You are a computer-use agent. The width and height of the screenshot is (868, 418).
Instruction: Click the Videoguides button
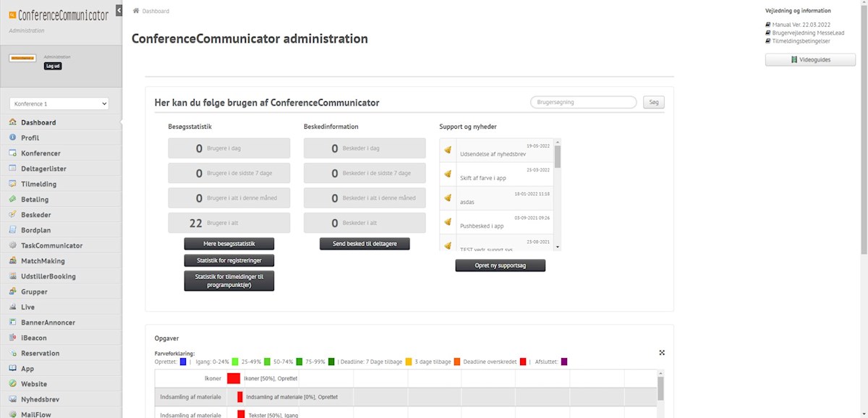pyautogui.click(x=810, y=60)
